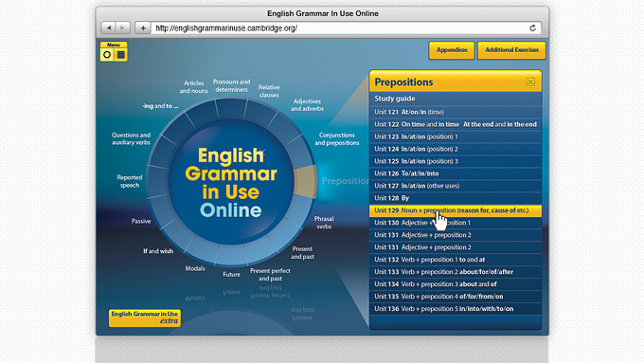The width and height of the screenshot is (644, 363).
Task: Open Additional Exercises
Action: 511,50
